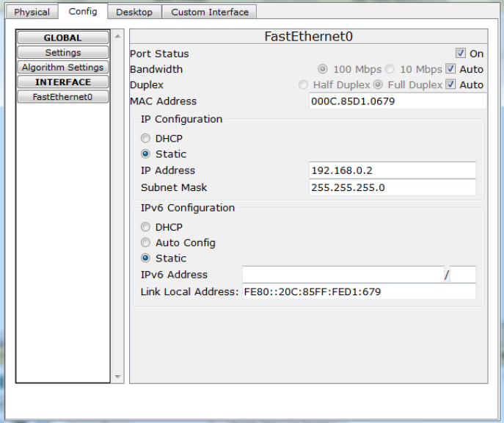Click sidebar scrollbar up arrow

tap(117, 36)
